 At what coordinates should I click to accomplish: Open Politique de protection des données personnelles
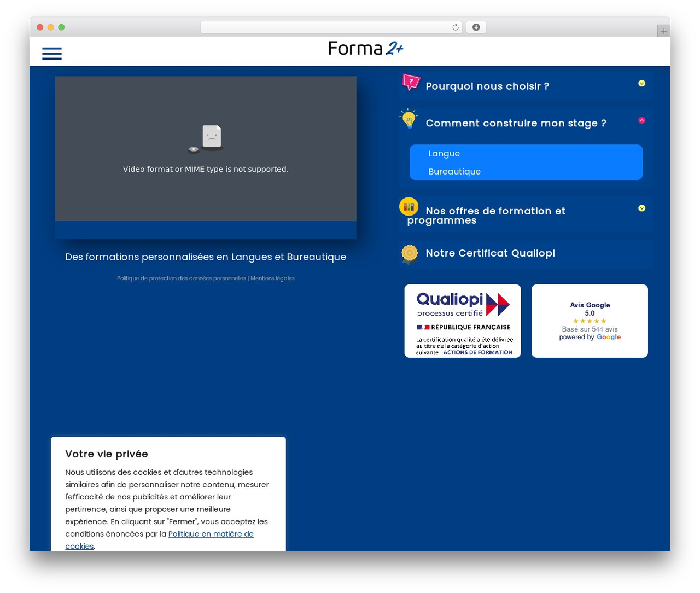click(182, 278)
